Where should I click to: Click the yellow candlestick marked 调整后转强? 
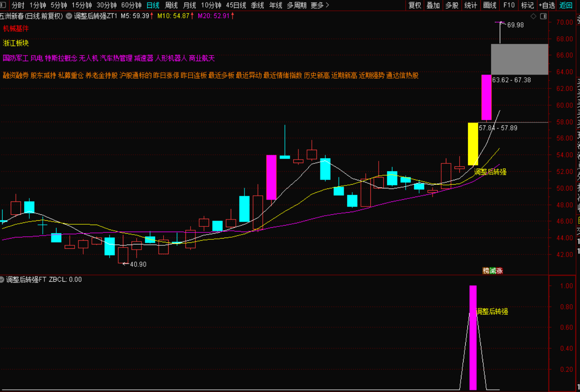[473, 144]
